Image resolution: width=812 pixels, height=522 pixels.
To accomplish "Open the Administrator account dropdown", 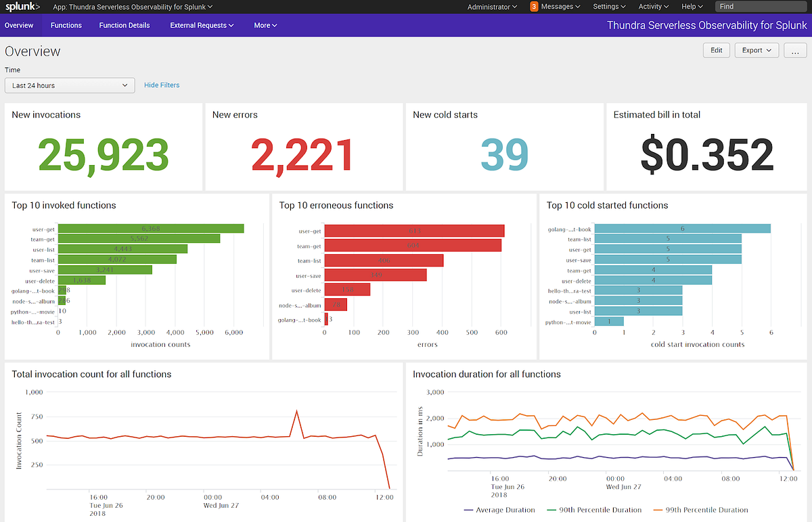I will pyautogui.click(x=492, y=6).
